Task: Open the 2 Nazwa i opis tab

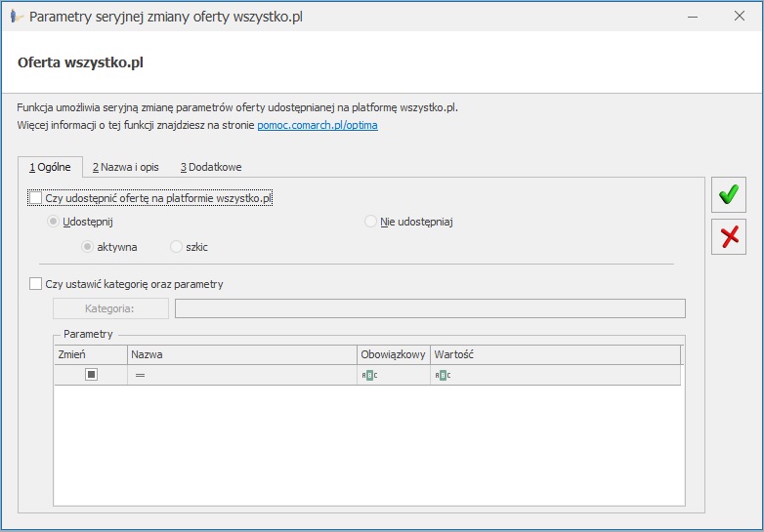Action: click(x=126, y=167)
